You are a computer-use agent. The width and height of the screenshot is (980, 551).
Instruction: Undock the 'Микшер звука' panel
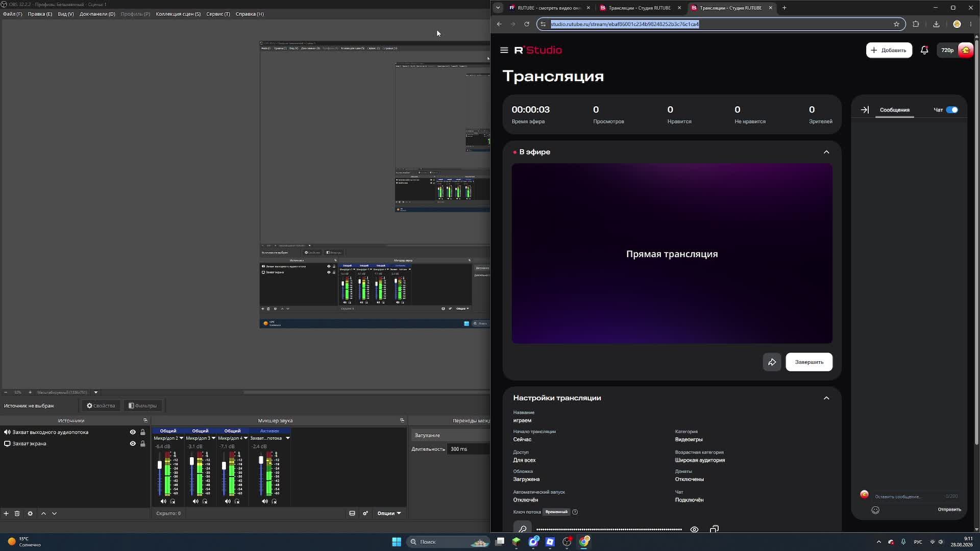402,420
